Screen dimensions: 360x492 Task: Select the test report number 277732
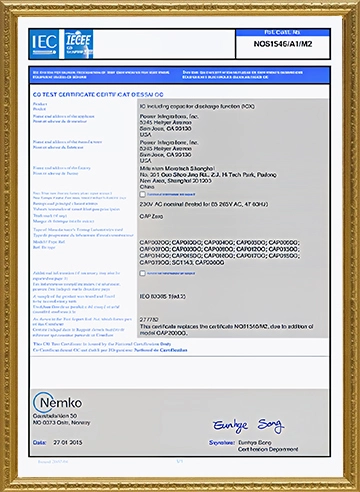tap(149, 319)
